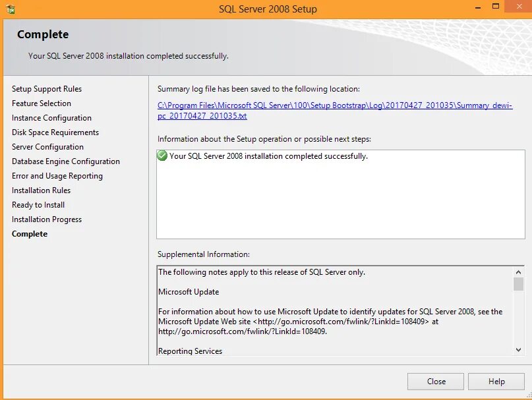This screenshot has height=400, width=532.
Task: Select the Database Engine Configuration step
Action: [x=66, y=161]
